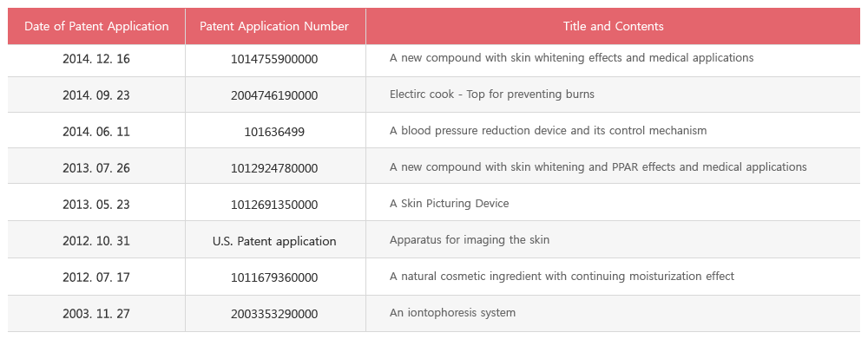Image resolution: width=868 pixels, height=339 pixels.
Task: Select patent number 2003353290000
Action: [274, 314]
